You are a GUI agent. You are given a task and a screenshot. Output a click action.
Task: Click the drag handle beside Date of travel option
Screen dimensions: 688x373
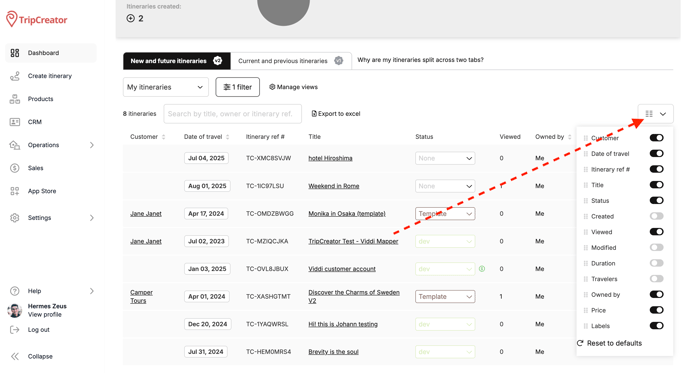click(585, 154)
